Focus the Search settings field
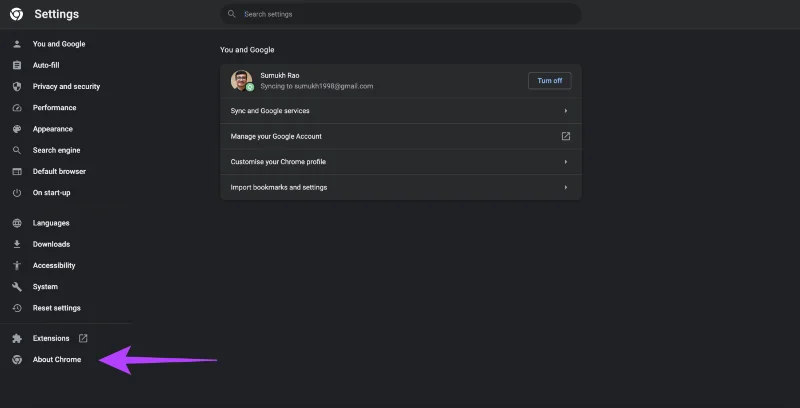This screenshot has width=800, height=408. tap(401, 14)
